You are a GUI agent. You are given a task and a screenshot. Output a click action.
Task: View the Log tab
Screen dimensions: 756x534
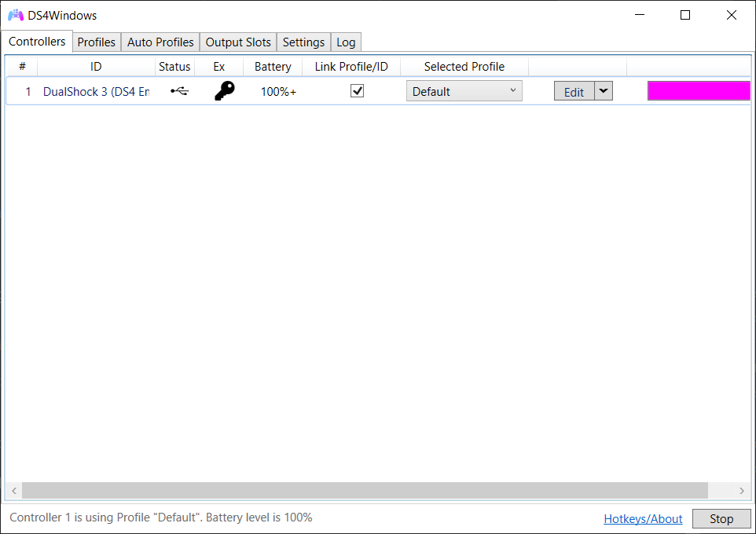(345, 42)
